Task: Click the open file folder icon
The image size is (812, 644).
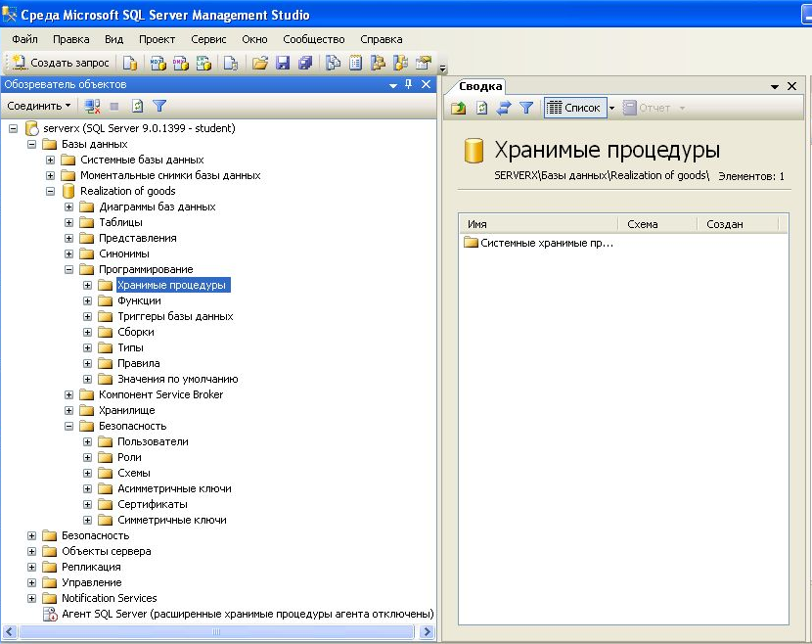Action: (x=260, y=64)
